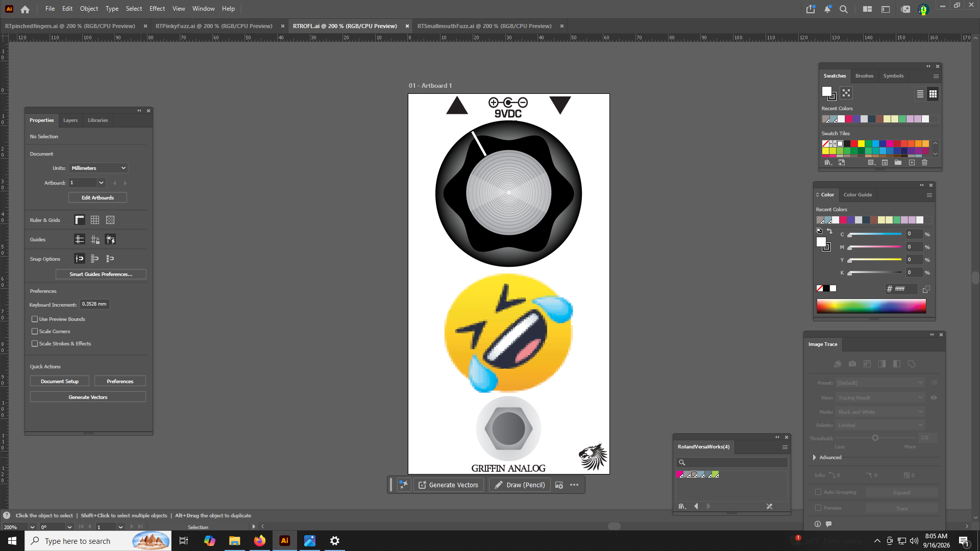
Task: Toggle Image Trace view eye icon
Action: [x=934, y=398]
